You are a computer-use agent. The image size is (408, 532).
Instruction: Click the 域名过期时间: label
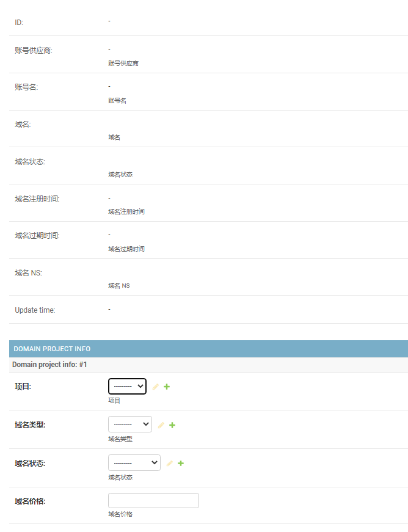pos(37,236)
